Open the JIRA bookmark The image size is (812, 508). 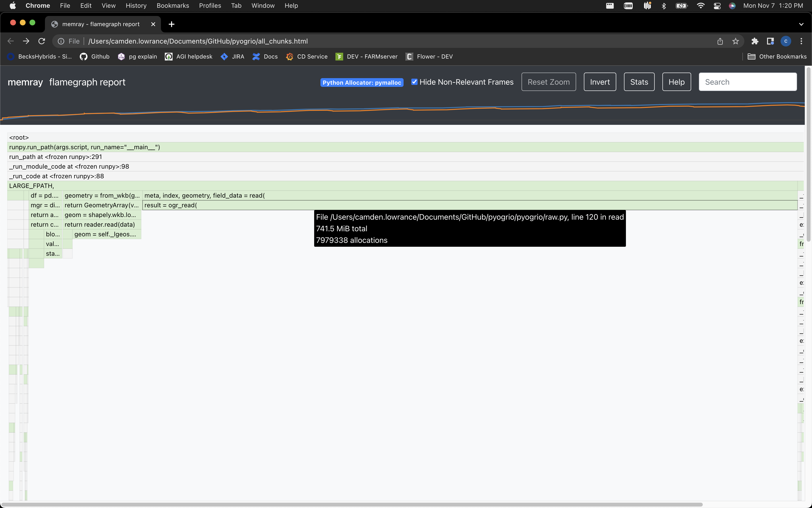click(232, 56)
